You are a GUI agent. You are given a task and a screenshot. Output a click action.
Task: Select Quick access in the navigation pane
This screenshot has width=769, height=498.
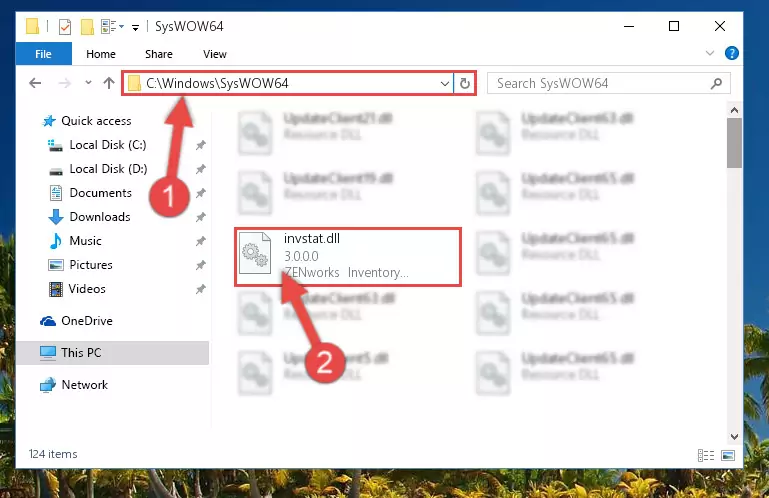[x=96, y=121]
